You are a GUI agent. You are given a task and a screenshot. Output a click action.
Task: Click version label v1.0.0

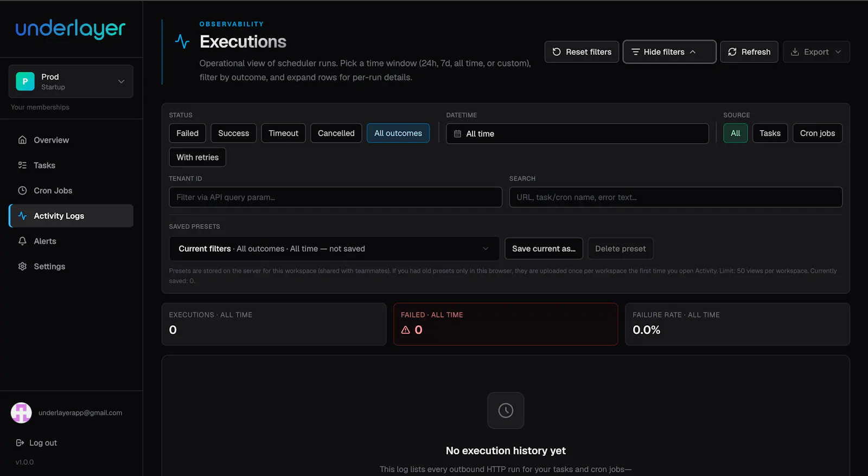(24, 462)
